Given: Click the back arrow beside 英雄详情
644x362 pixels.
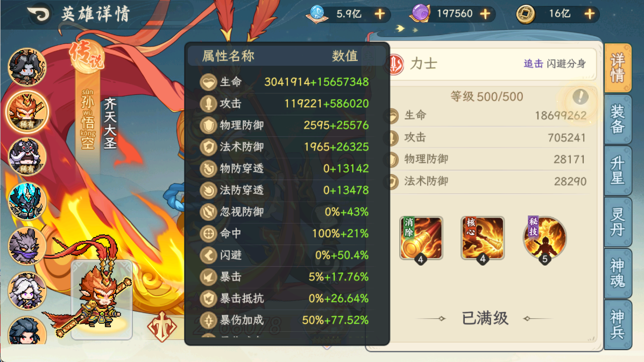Looking at the screenshot, I should coord(39,14).
